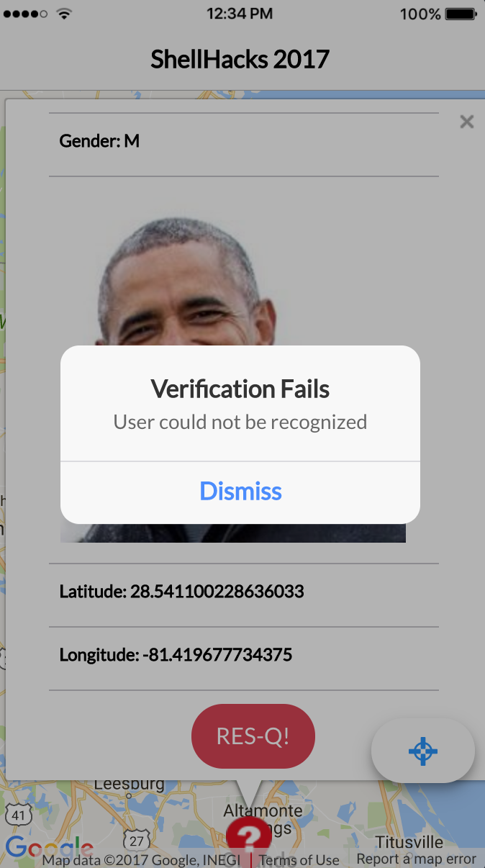The height and width of the screenshot is (868, 485).
Task: Tap the ShellHacks 2017 header title
Action: [240, 59]
